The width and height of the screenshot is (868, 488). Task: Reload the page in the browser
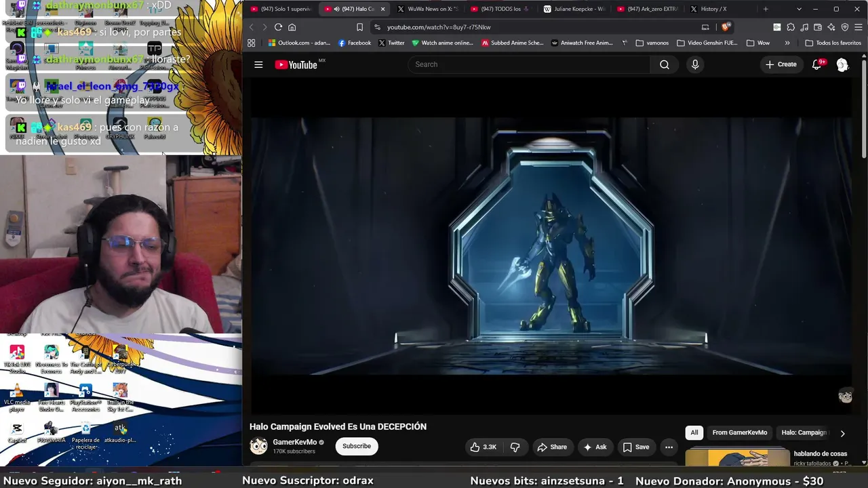click(278, 27)
